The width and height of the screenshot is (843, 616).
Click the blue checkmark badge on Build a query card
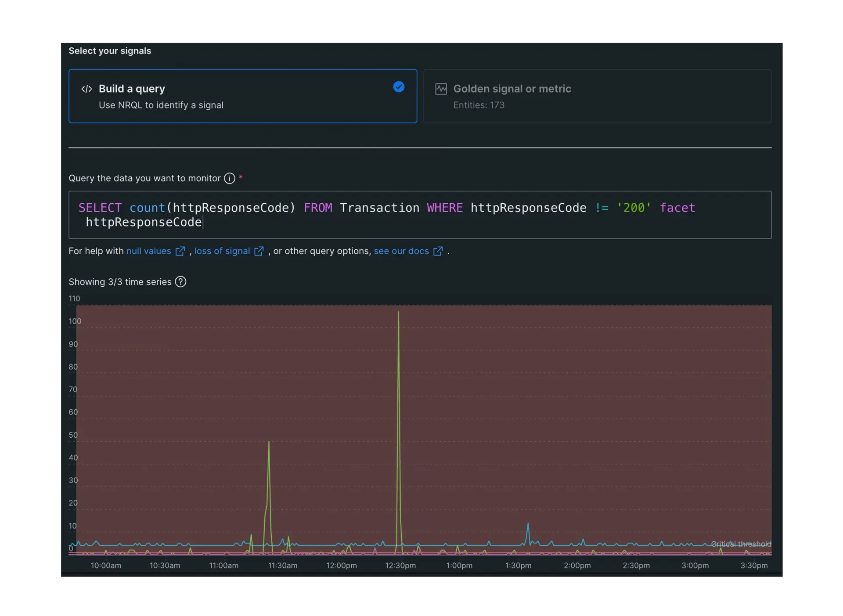coord(399,87)
